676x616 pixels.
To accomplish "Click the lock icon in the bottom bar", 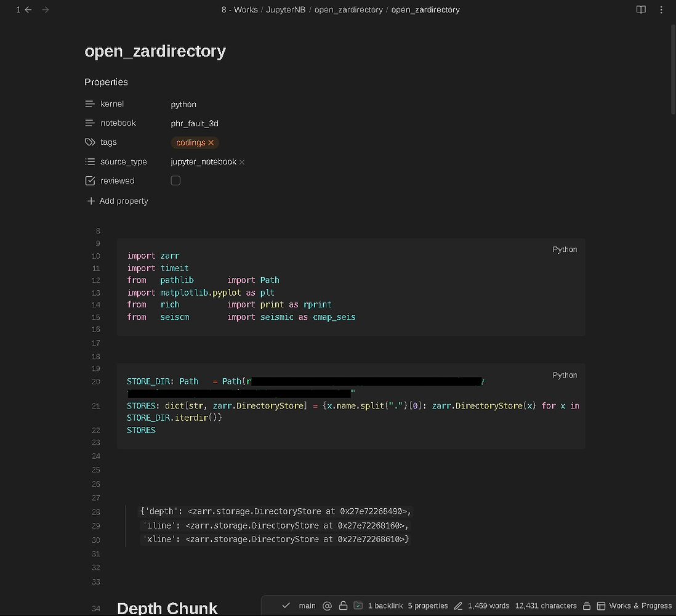I will click(343, 606).
